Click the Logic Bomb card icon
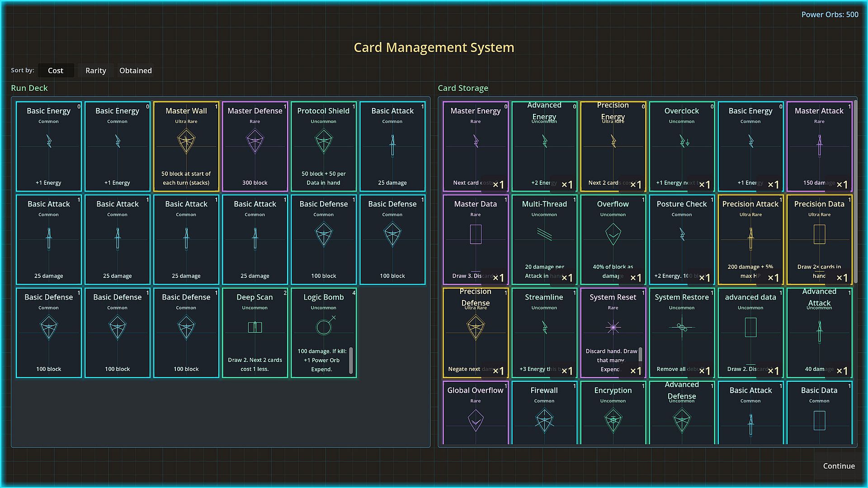The height and width of the screenshot is (488, 868). coord(325,326)
